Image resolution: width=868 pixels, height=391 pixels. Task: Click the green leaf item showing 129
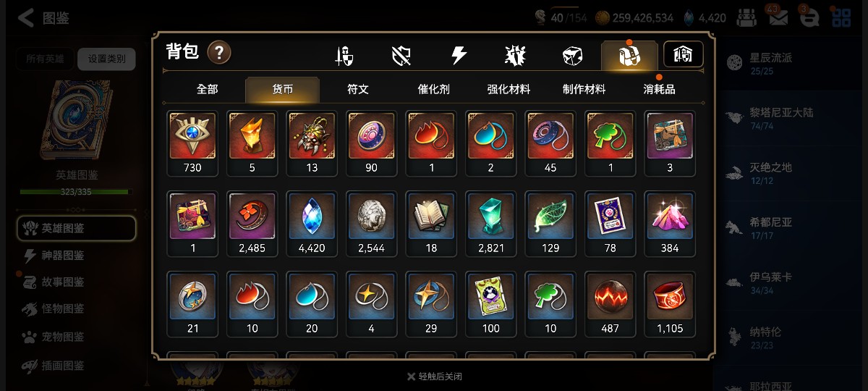tap(550, 223)
